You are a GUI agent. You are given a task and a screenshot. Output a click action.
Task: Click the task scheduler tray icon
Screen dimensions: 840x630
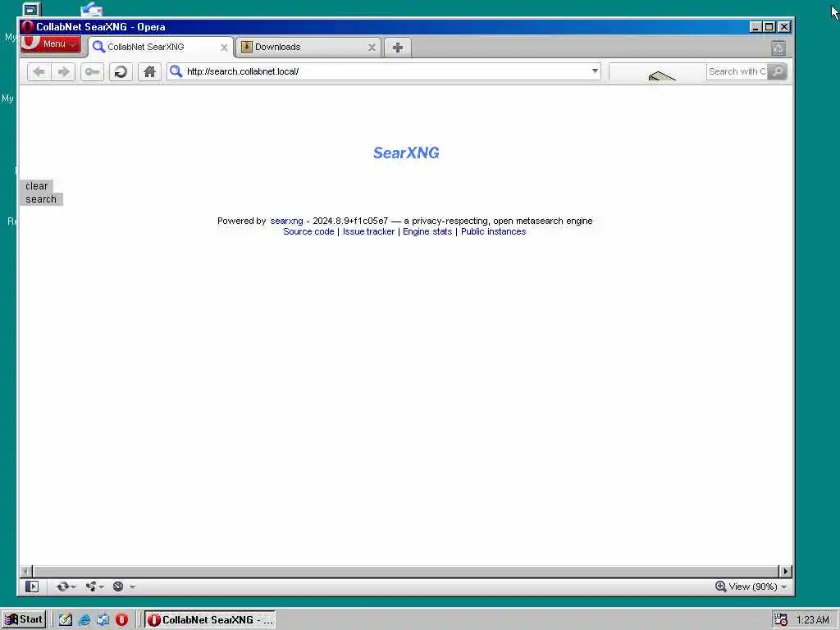tap(781, 620)
